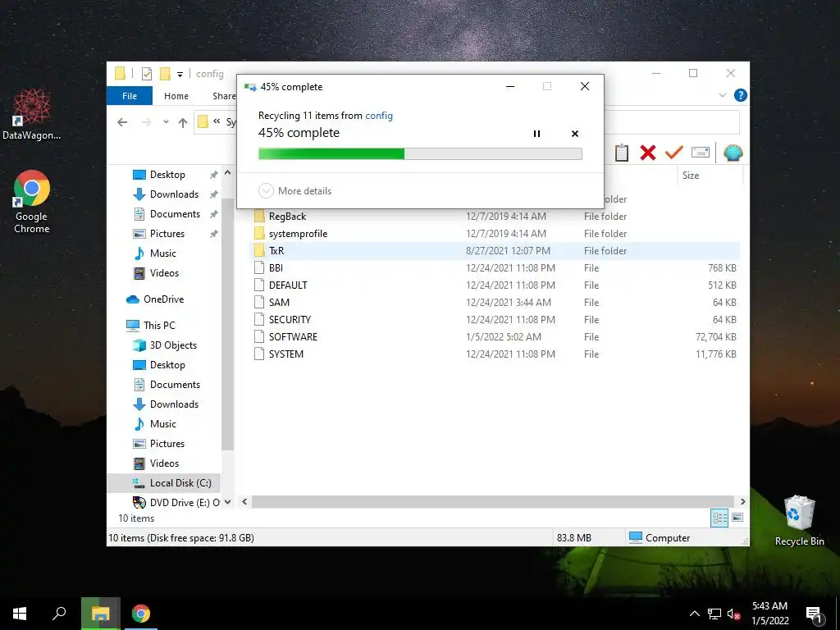Switch to details view layout
Image resolution: width=840 pixels, height=630 pixels.
coord(719,518)
